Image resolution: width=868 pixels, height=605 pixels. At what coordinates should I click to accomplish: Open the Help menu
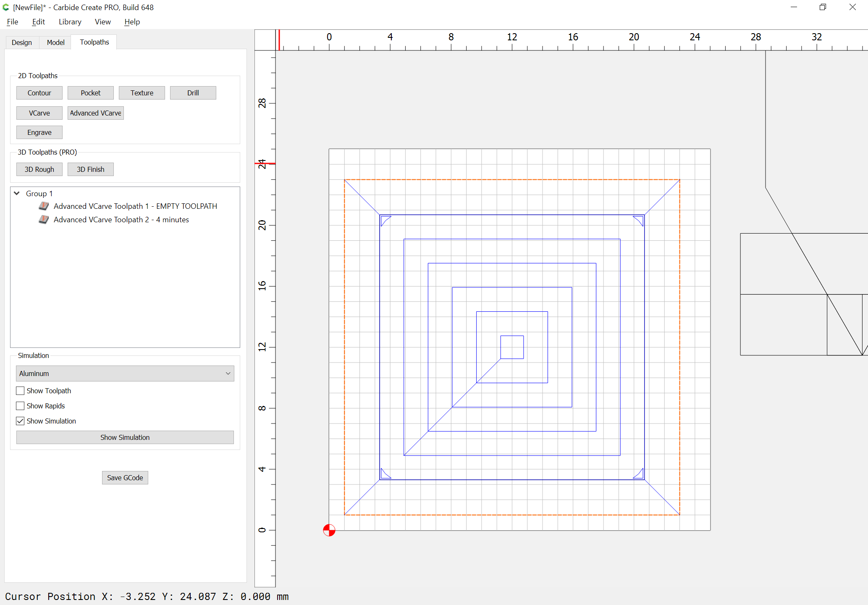point(132,22)
